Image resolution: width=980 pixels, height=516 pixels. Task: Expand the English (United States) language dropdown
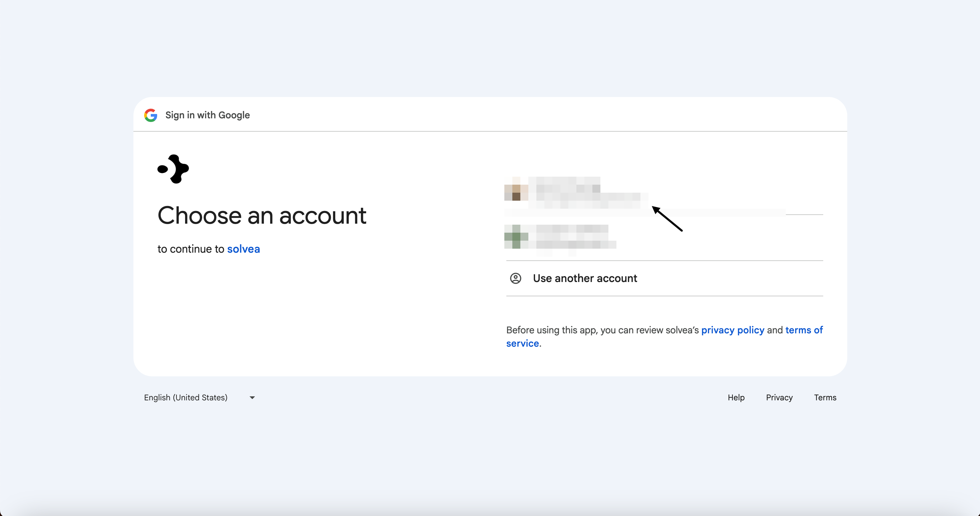[186, 397]
